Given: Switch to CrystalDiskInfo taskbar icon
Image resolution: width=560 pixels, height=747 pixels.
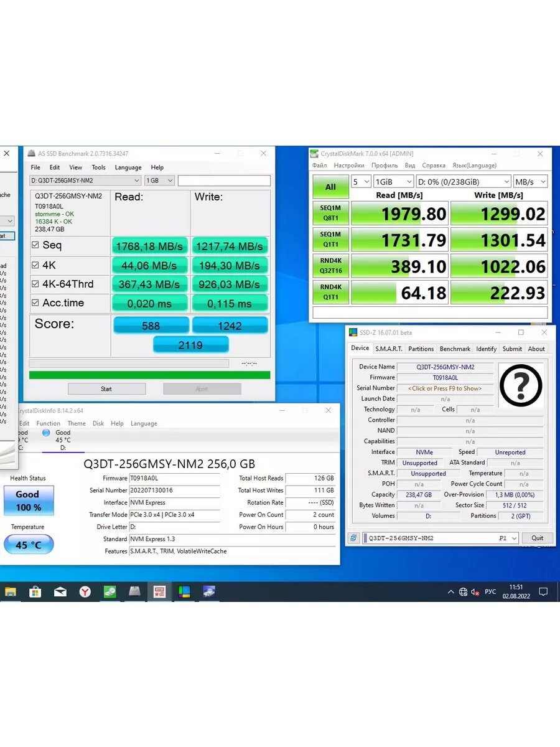Looking at the screenshot, I should (209, 592).
